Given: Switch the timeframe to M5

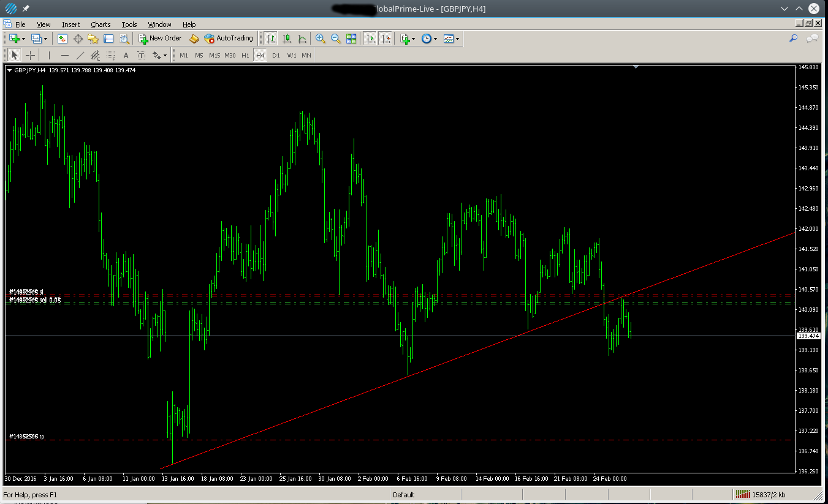Looking at the screenshot, I should [x=199, y=55].
